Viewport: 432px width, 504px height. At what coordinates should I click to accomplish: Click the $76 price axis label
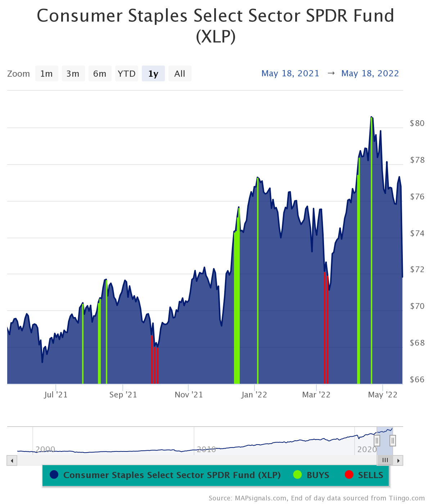pos(417,197)
